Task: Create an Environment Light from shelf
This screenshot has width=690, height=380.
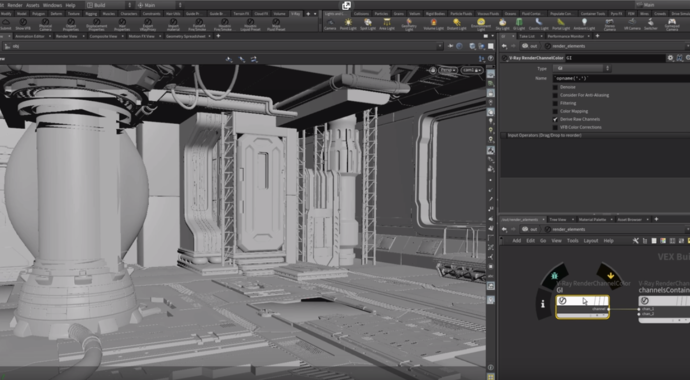Action: coord(481,24)
